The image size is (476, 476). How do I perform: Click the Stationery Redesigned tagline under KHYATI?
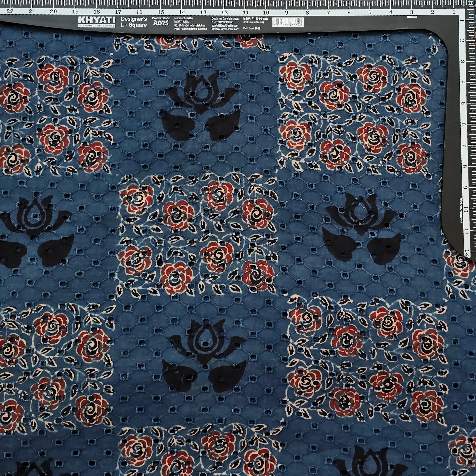(x=96, y=26)
